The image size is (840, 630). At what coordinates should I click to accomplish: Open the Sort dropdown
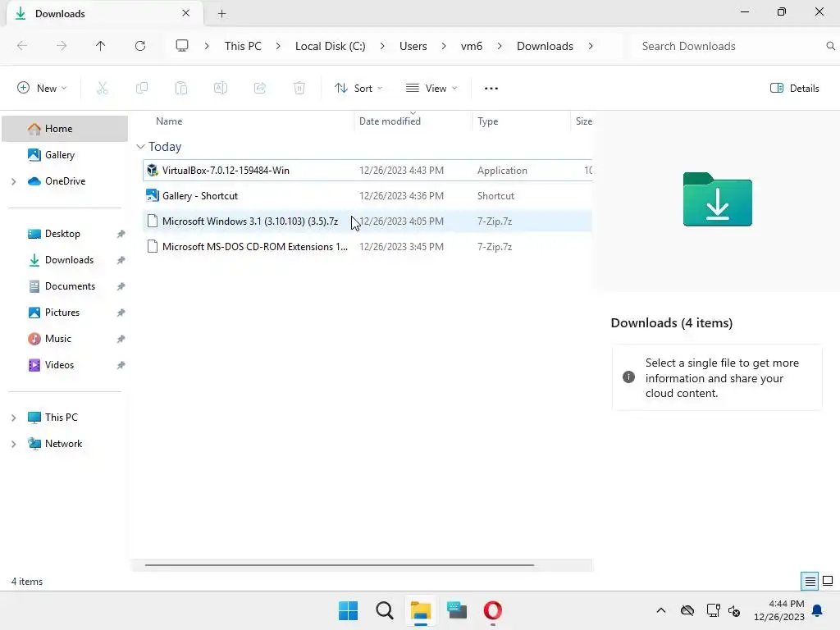(x=358, y=89)
